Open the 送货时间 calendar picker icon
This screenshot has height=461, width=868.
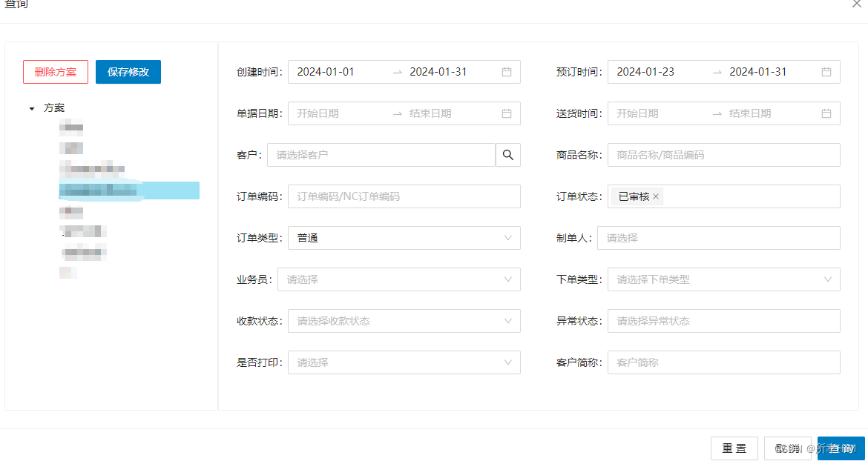click(826, 113)
